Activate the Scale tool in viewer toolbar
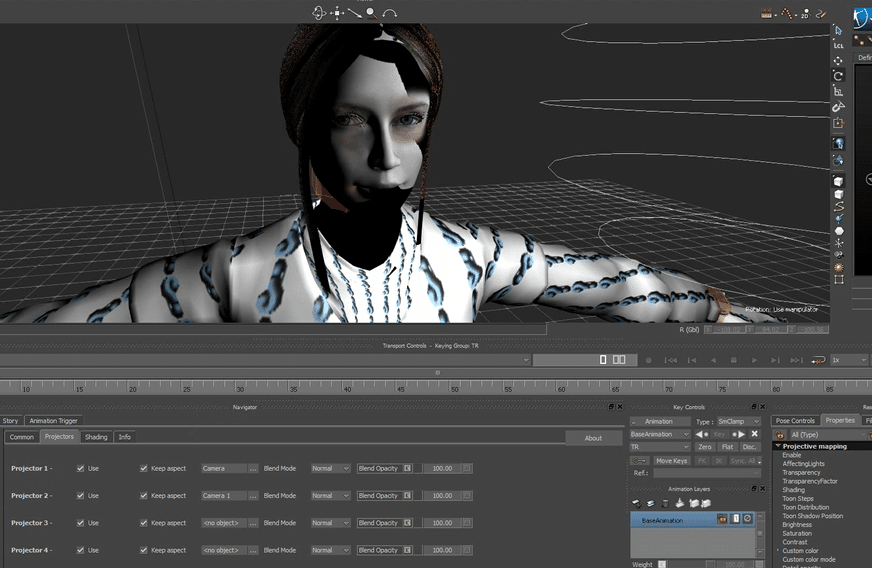 pos(838,91)
